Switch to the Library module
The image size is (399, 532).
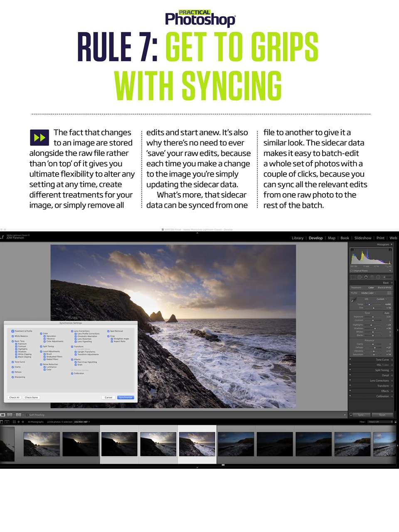click(x=297, y=238)
